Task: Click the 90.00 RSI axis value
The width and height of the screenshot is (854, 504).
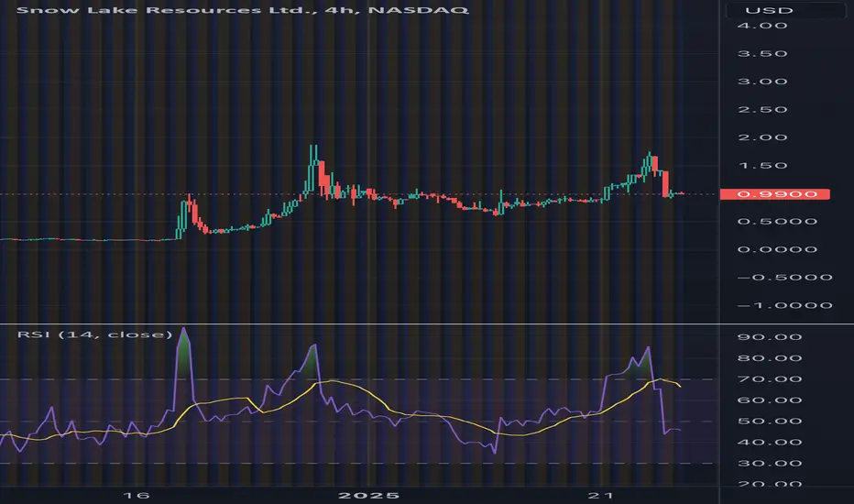Action: 770,336
